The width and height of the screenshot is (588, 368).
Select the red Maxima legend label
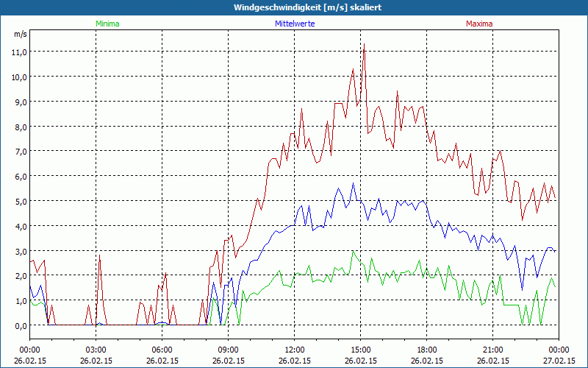(479, 24)
